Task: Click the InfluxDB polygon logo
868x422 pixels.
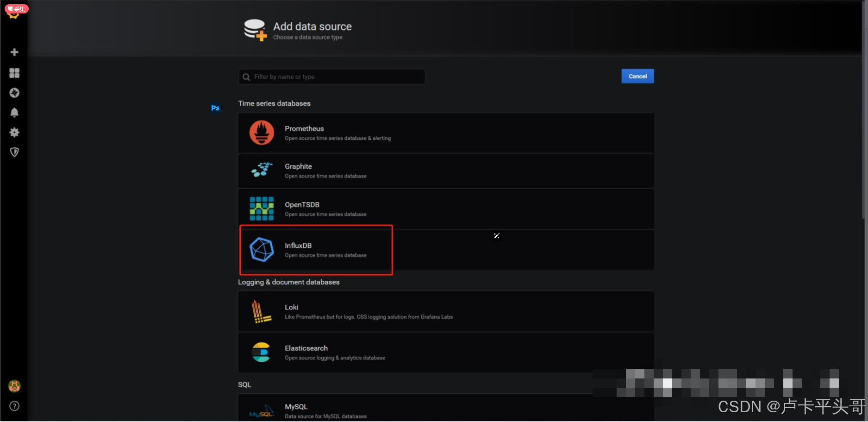Action: click(262, 250)
